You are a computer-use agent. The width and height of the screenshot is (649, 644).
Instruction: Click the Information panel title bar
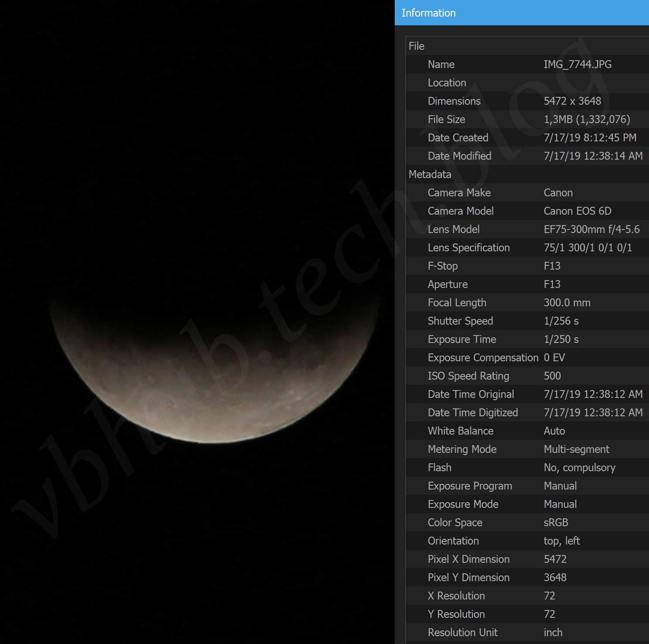click(x=521, y=13)
